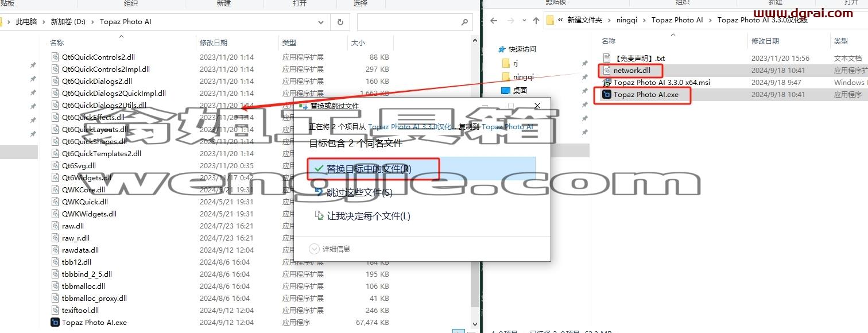Open destination Topaz Photo AI link in dialog

(x=507, y=126)
